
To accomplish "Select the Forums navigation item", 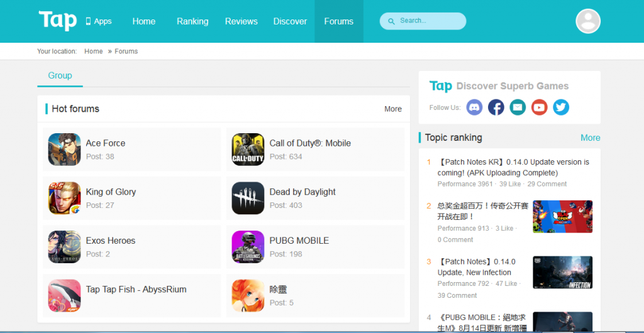I will pyautogui.click(x=339, y=21).
